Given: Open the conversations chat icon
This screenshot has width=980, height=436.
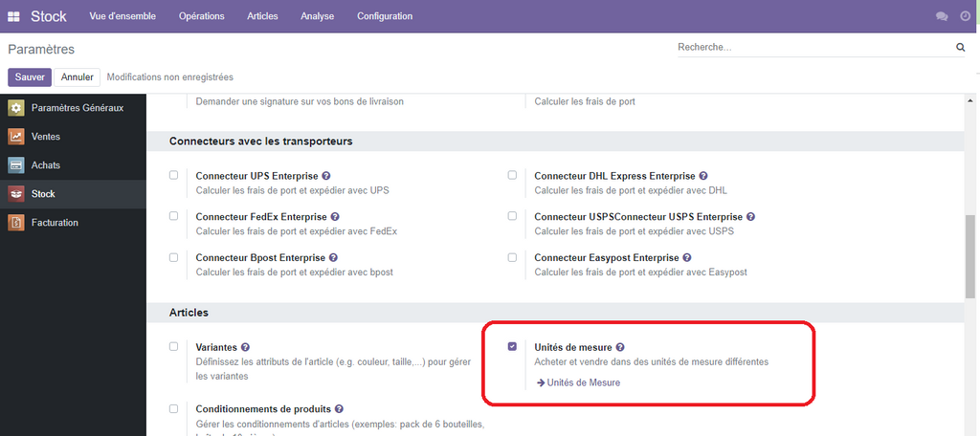Looking at the screenshot, I should (x=942, y=16).
